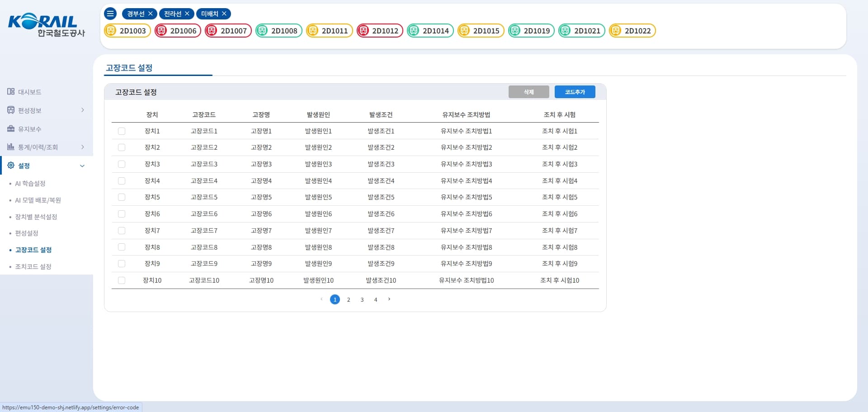The width and height of the screenshot is (868, 412).
Task: Collapse the 설정 menu chevron
Action: [x=82, y=166]
